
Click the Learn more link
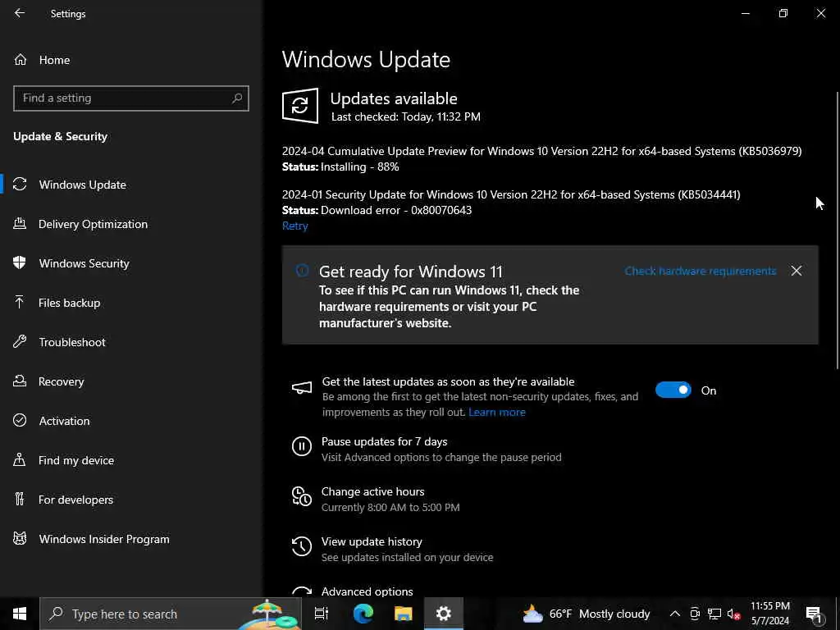[x=497, y=413]
